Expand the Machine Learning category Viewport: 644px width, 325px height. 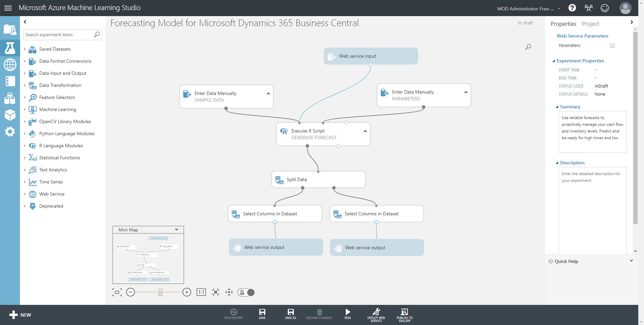click(25, 109)
